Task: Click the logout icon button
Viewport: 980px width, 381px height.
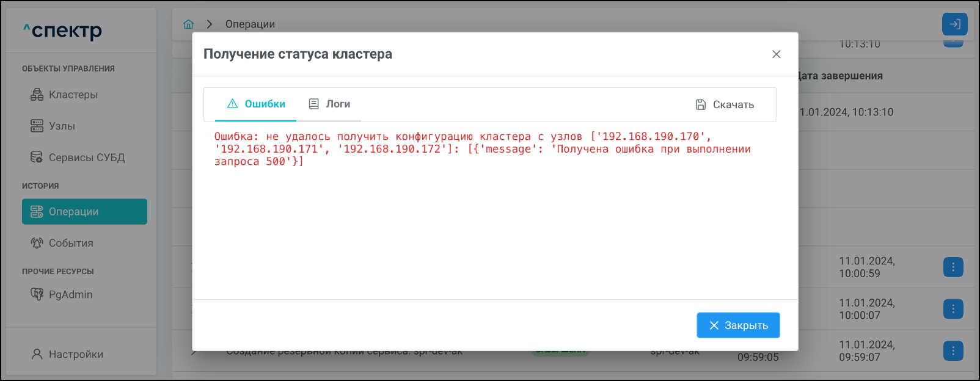Action: coord(954,24)
